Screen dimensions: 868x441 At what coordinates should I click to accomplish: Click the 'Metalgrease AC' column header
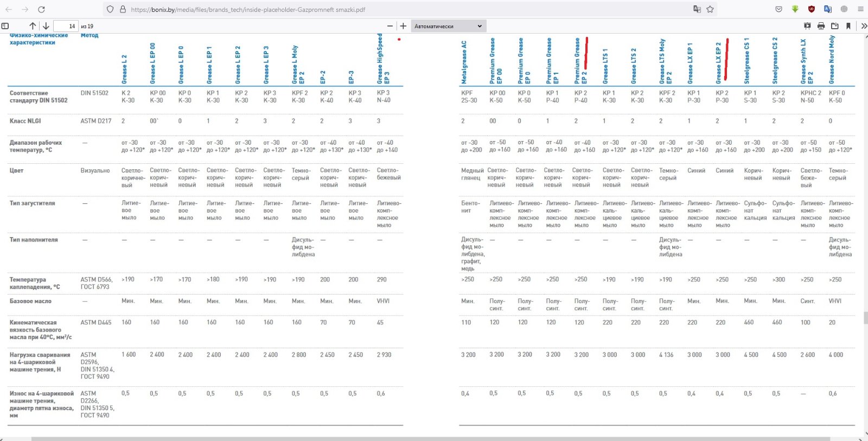pos(464,62)
